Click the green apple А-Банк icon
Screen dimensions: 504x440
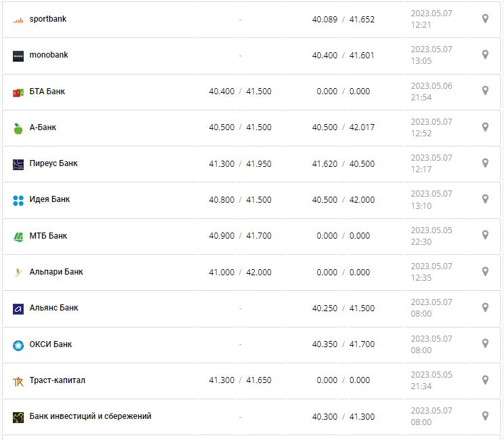(18, 128)
